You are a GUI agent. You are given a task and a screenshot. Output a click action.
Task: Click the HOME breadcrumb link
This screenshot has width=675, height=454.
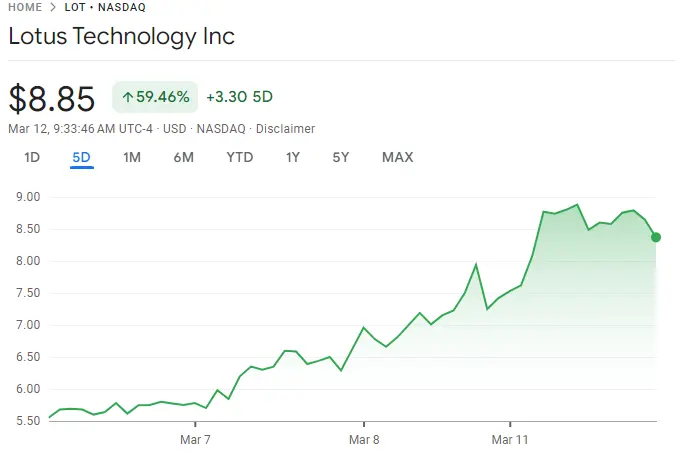click(25, 7)
